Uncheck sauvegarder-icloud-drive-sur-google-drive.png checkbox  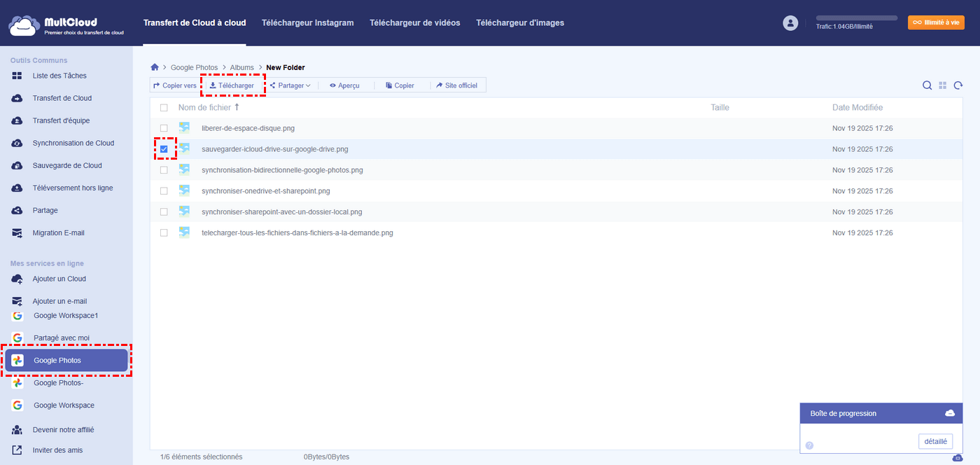(164, 149)
